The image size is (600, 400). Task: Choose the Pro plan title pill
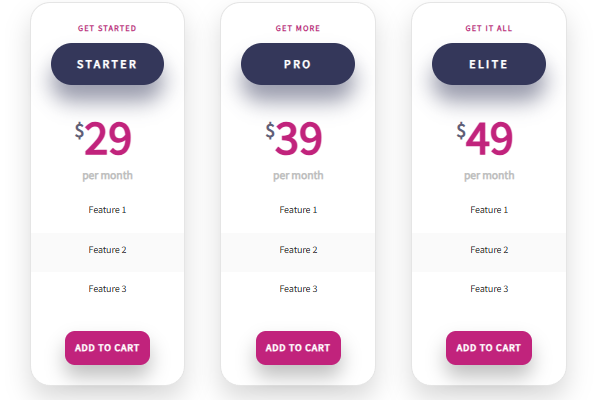[x=297, y=64]
